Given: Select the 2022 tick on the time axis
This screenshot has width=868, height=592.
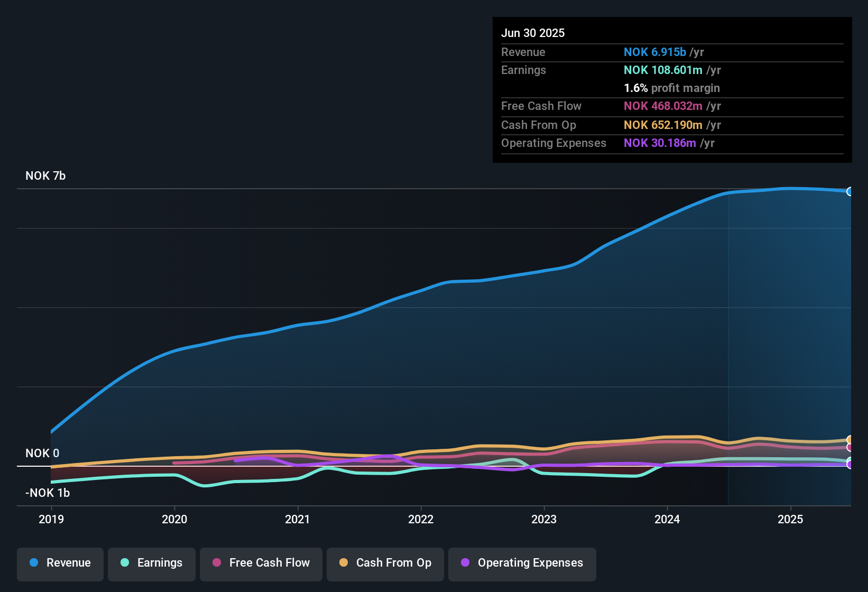Looking at the screenshot, I should click(421, 519).
